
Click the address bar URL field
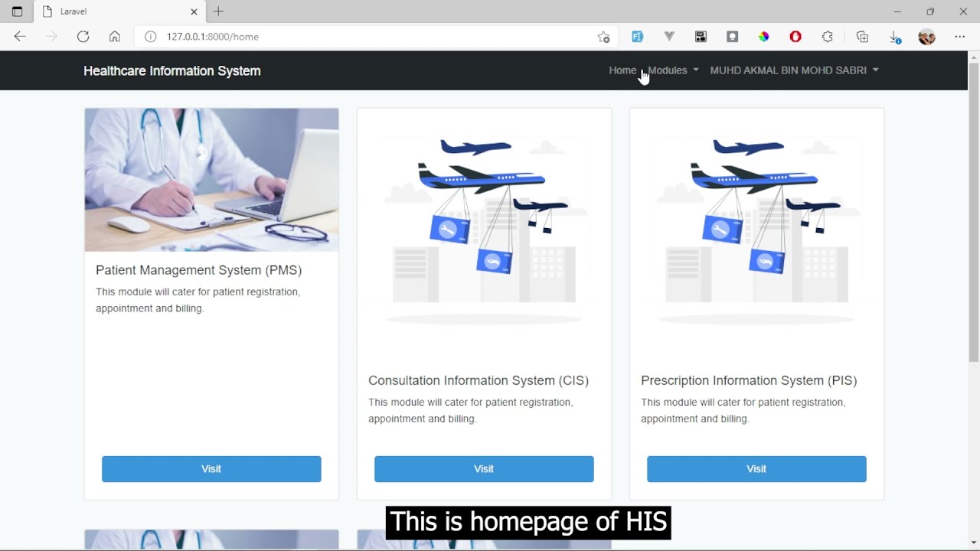pos(375,37)
